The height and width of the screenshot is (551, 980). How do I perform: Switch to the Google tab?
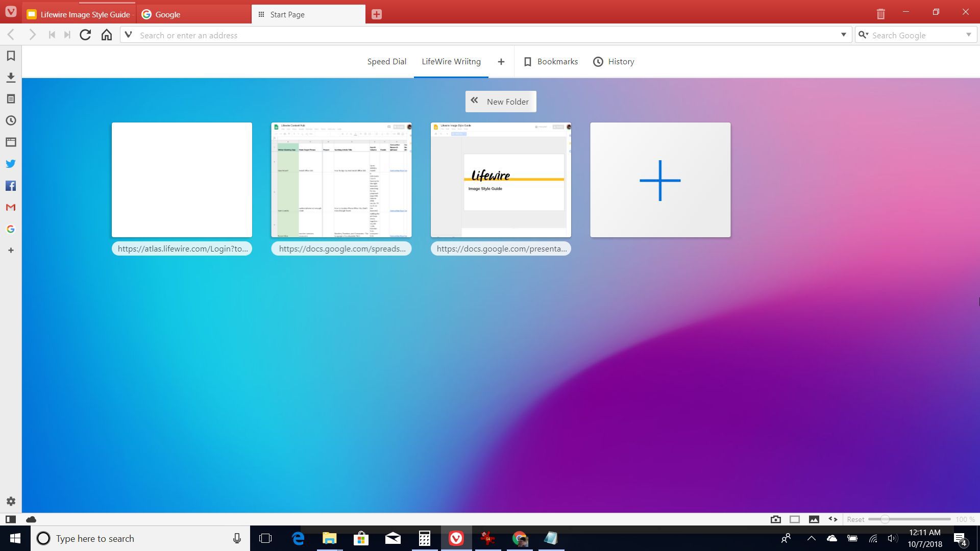194,14
